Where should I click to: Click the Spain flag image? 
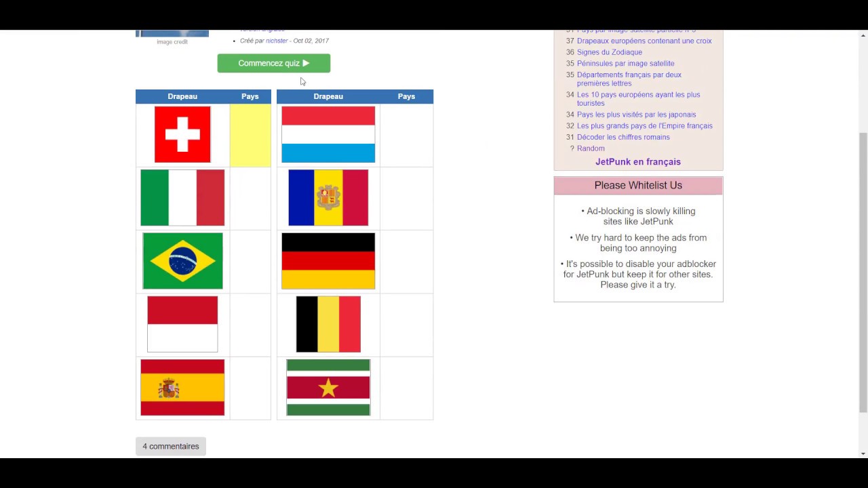point(182,387)
